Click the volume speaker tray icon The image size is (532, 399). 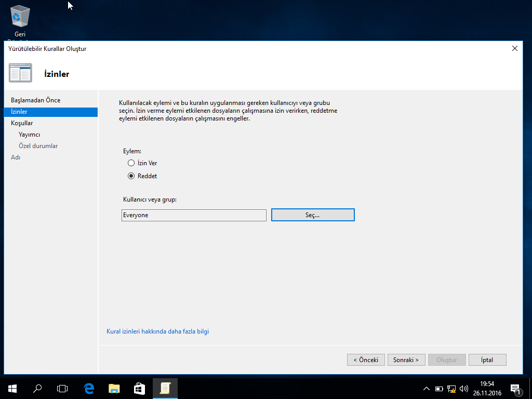coord(463,389)
